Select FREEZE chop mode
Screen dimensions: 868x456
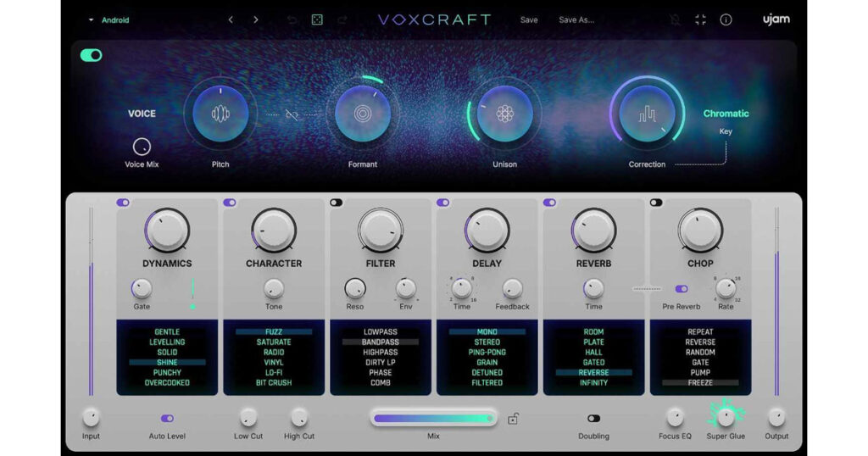click(x=700, y=382)
